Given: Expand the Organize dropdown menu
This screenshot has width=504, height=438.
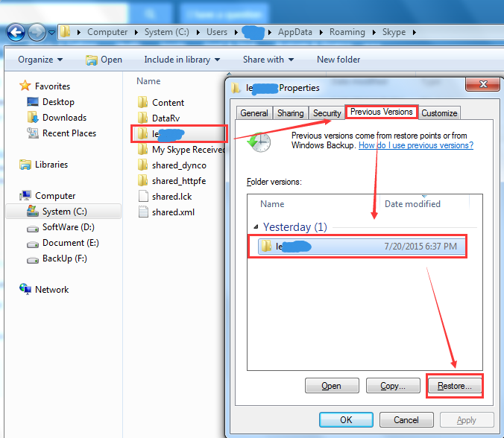Looking at the screenshot, I should tap(40, 60).
